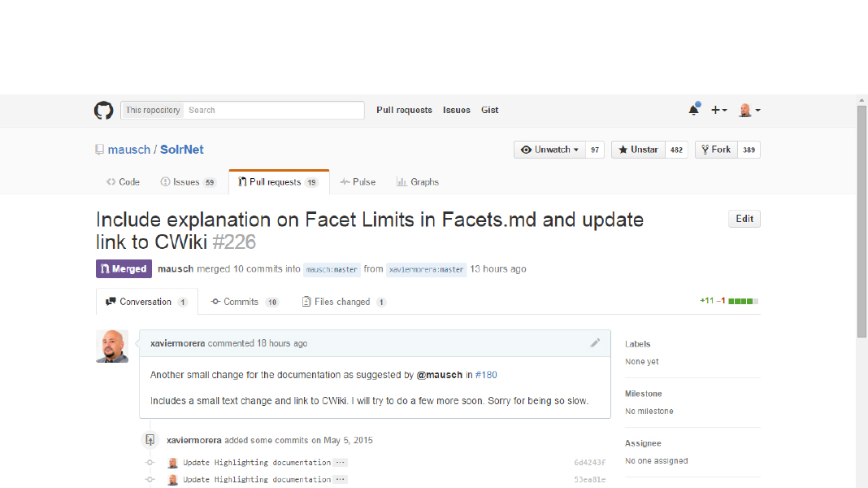
Task: Expand ellipsis on commit 6d4243f
Action: (341, 463)
